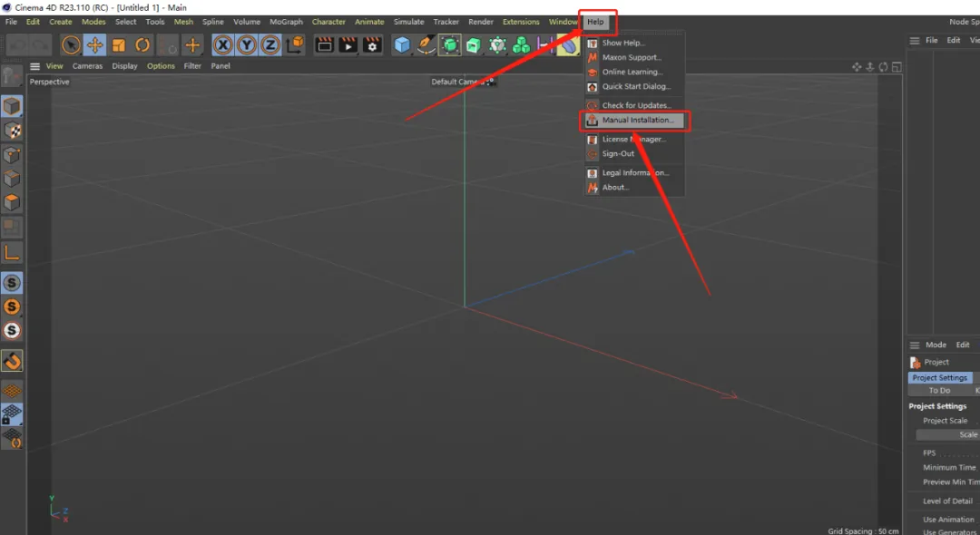Toggle the gray S Solo Off
The image size is (980, 535).
12,283
